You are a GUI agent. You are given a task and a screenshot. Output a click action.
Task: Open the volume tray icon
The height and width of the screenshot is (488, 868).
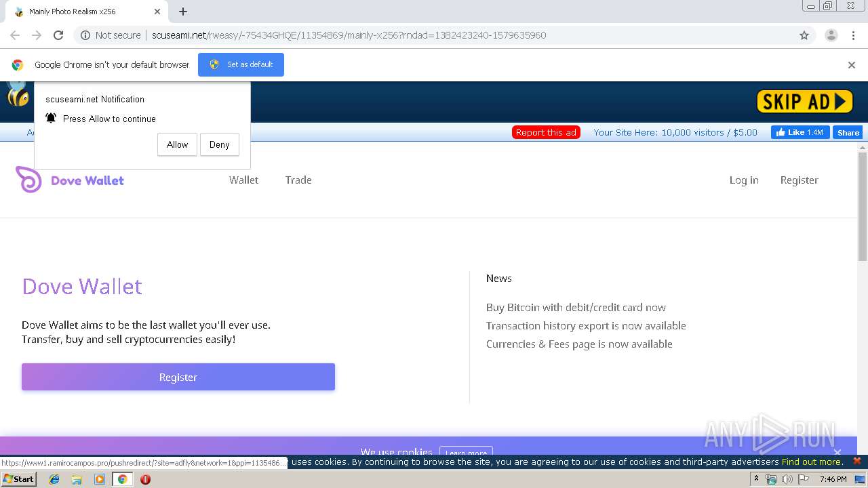787,479
